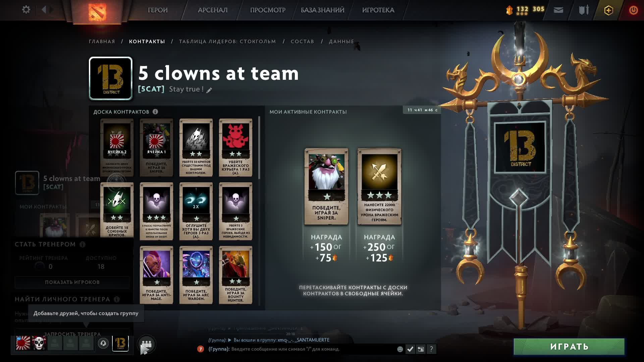Open the Dota Plus hexagon icon
The image size is (644, 362).
point(608,10)
